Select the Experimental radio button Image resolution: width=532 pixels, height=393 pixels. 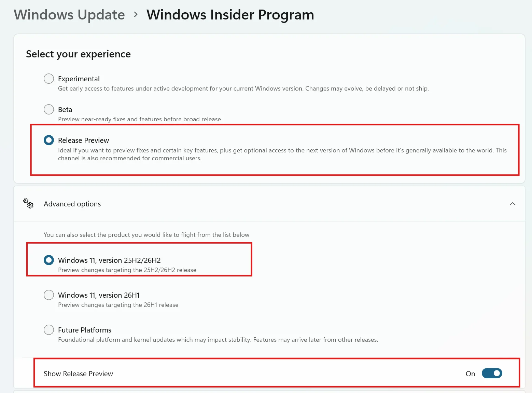[49, 79]
